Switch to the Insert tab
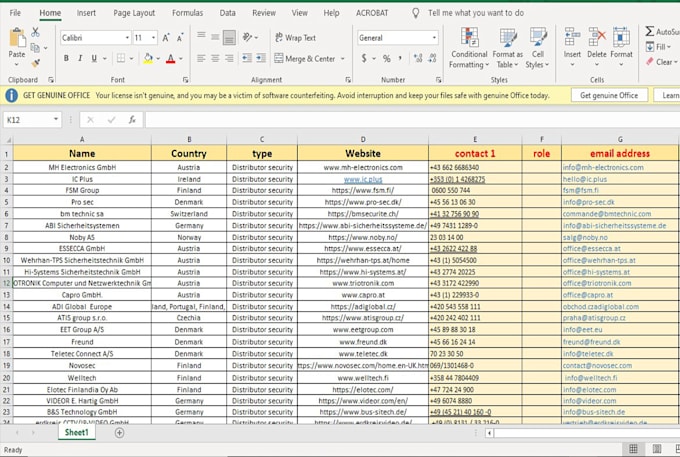Image resolution: width=680 pixels, height=457 pixels. point(86,13)
